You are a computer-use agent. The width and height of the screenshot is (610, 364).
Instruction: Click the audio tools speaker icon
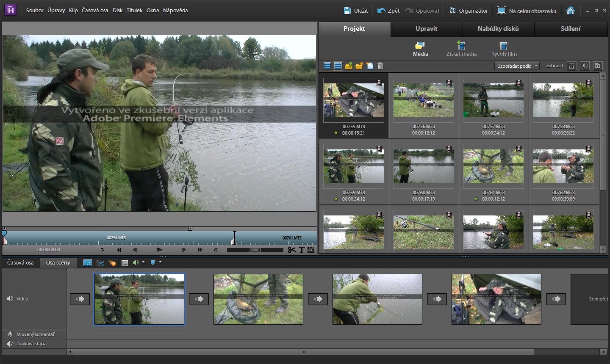point(136,262)
